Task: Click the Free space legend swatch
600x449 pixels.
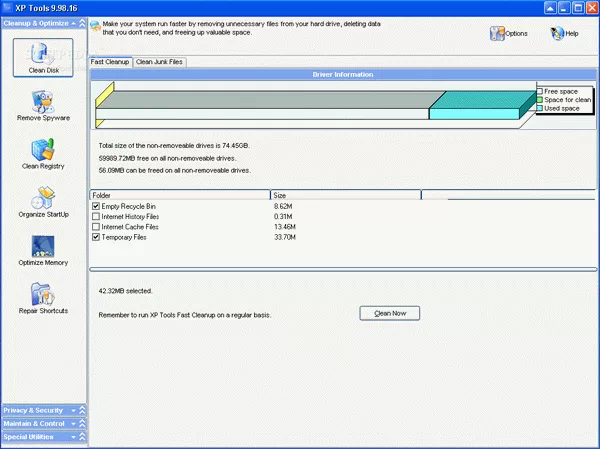Action: (x=540, y=91)
